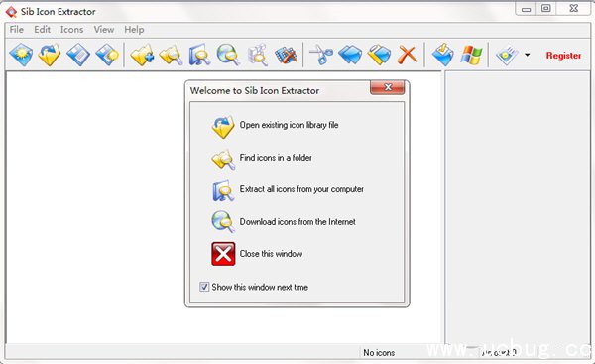Click the Sib Icon Extractor title bar logo

click(11, 12)
